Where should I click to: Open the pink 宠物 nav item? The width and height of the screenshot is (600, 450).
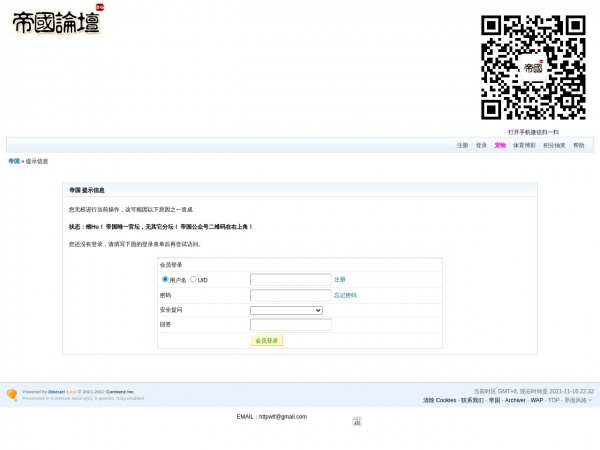(500, 145)
